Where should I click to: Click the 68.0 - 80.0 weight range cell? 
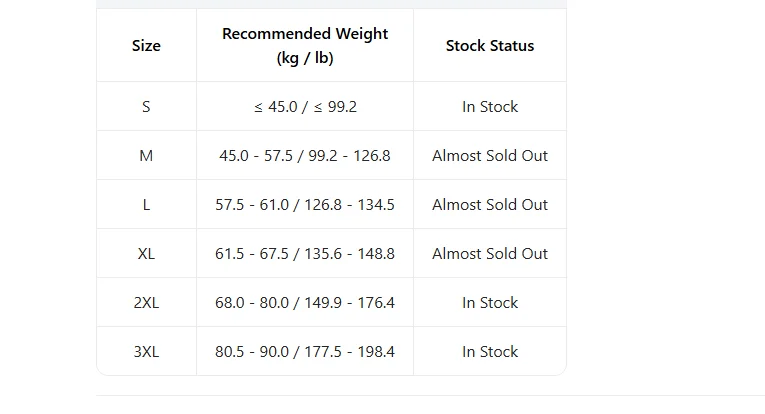click(x=305, y=302)
